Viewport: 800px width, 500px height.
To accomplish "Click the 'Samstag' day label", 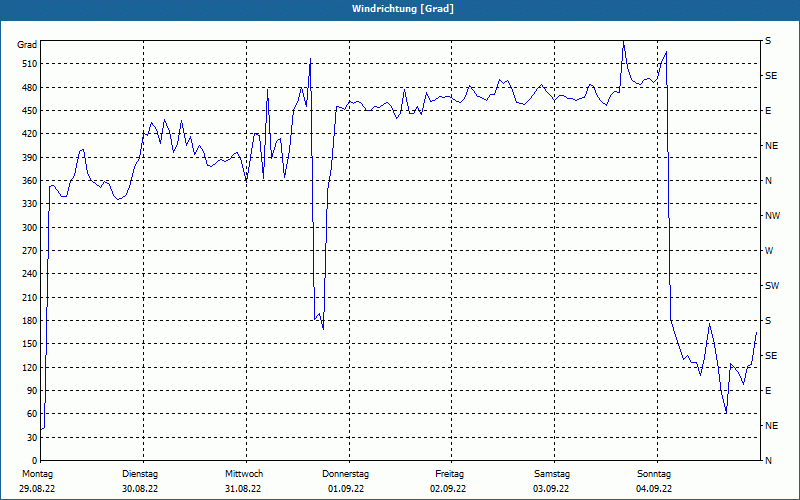I will click(x=552, y=474).
